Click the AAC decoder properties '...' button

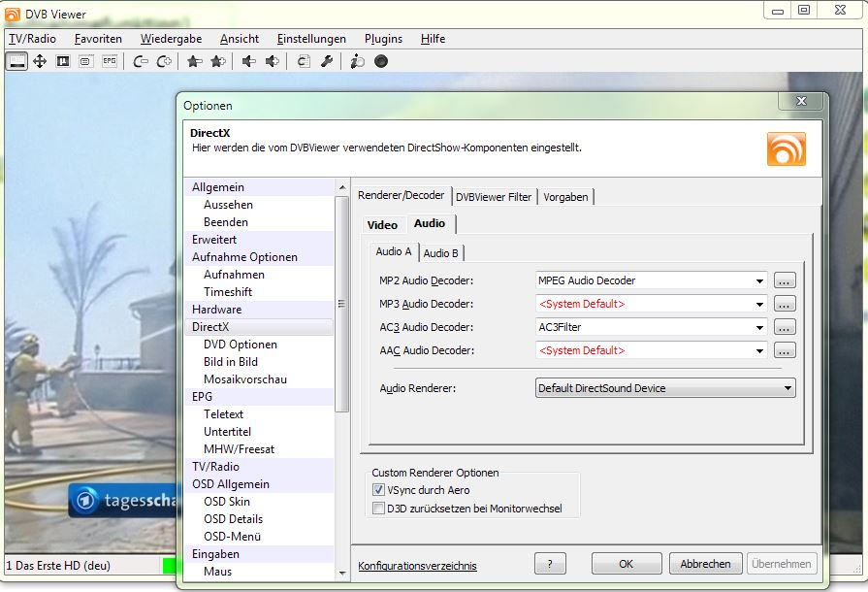click(785, 350)
